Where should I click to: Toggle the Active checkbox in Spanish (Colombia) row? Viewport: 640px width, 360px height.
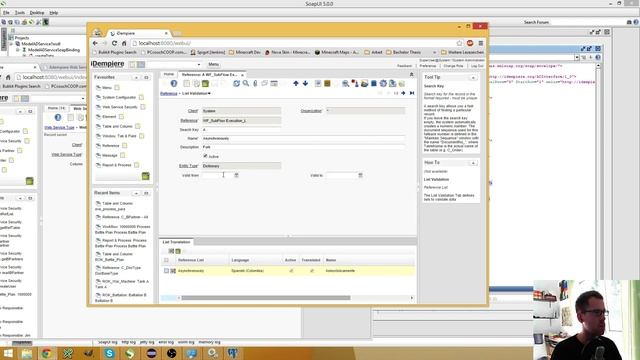[291, 271]
